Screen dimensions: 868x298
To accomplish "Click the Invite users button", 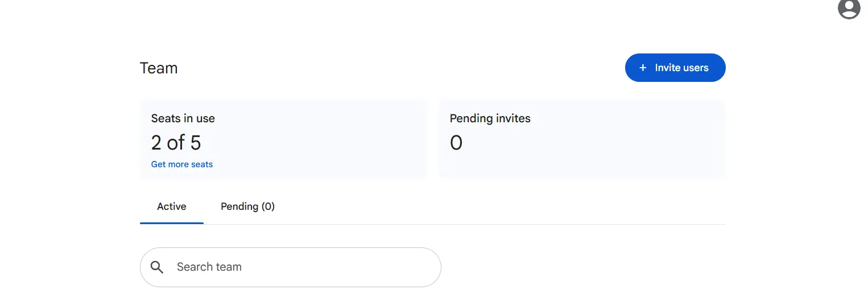I will tap(675, 68).
